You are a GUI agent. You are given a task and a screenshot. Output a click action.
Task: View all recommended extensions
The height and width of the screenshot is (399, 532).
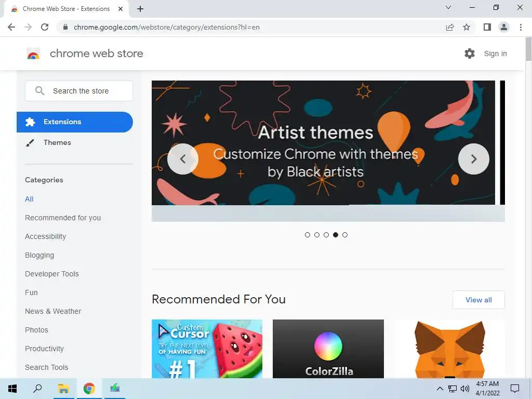point(478,300)
